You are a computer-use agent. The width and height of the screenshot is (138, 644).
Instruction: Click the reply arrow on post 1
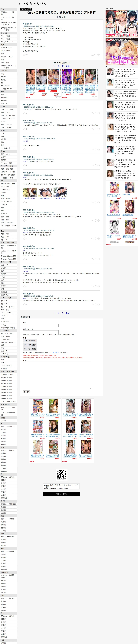[95, 55]
